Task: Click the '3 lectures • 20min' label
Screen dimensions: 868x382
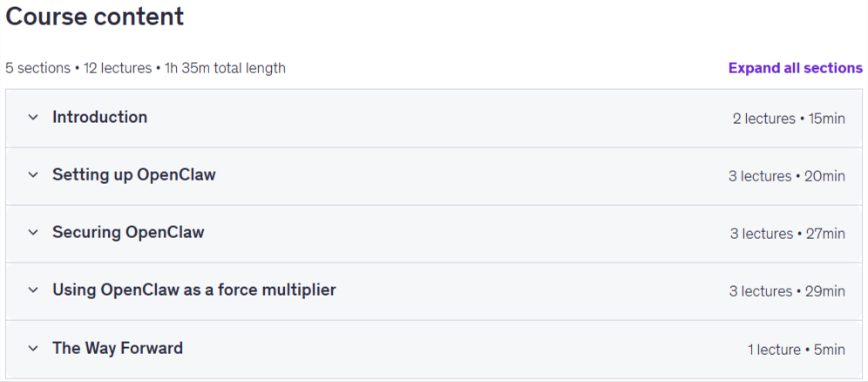Action: click(787, 176)
